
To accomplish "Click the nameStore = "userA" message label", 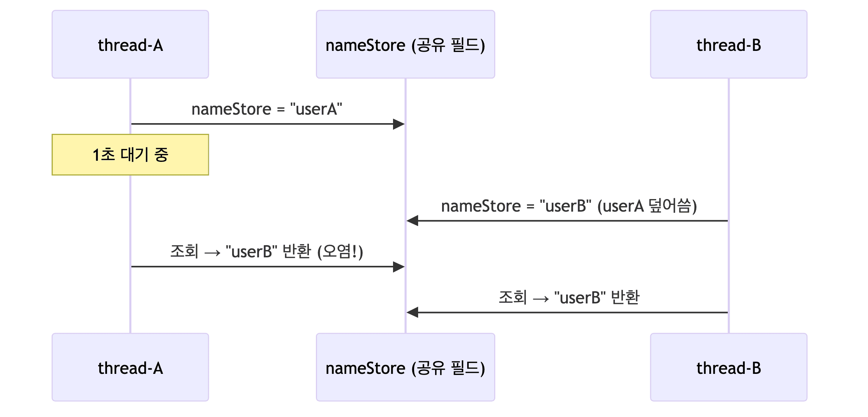I will [x=266, y=109].
